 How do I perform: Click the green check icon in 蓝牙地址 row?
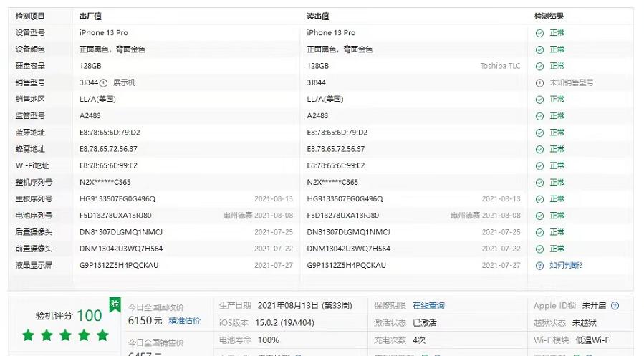tap(539, 133)
